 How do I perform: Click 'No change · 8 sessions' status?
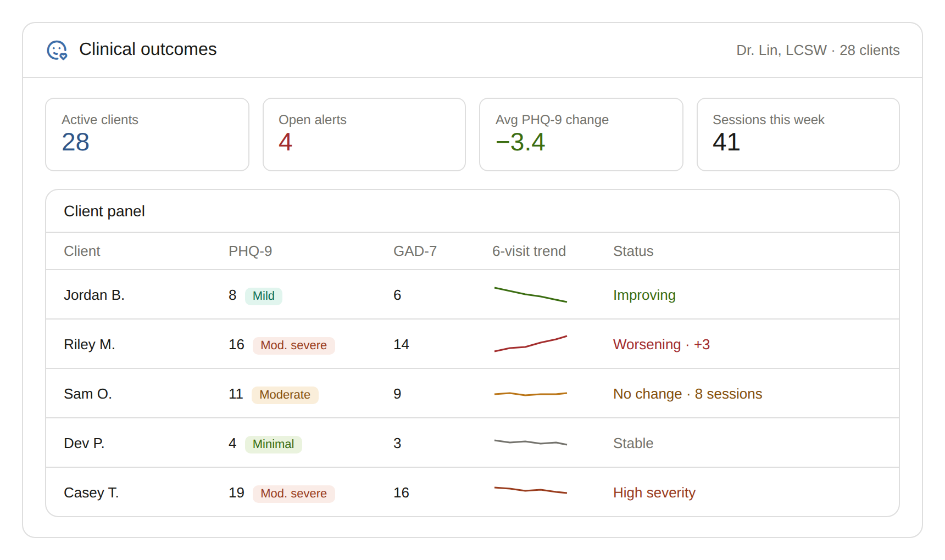687,394
